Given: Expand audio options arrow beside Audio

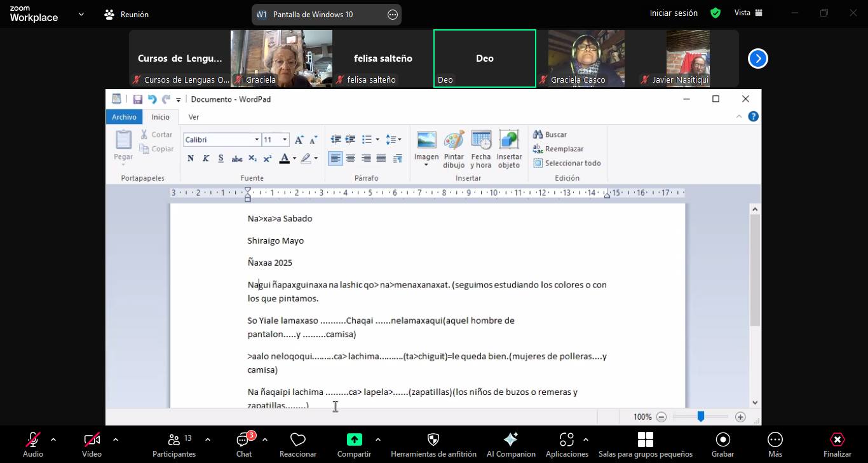Looking at the screenshot, I should click(x=53, y=439).
